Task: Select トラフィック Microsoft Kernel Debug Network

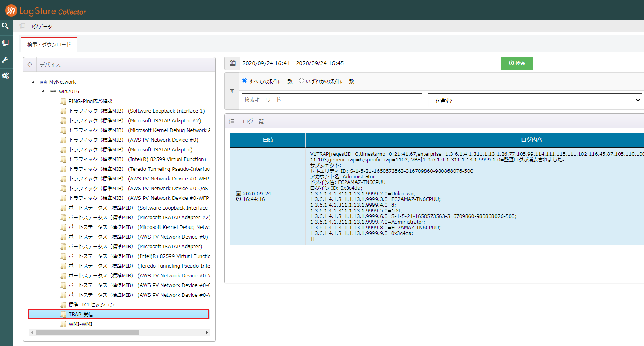Action: tap(140, 130)
